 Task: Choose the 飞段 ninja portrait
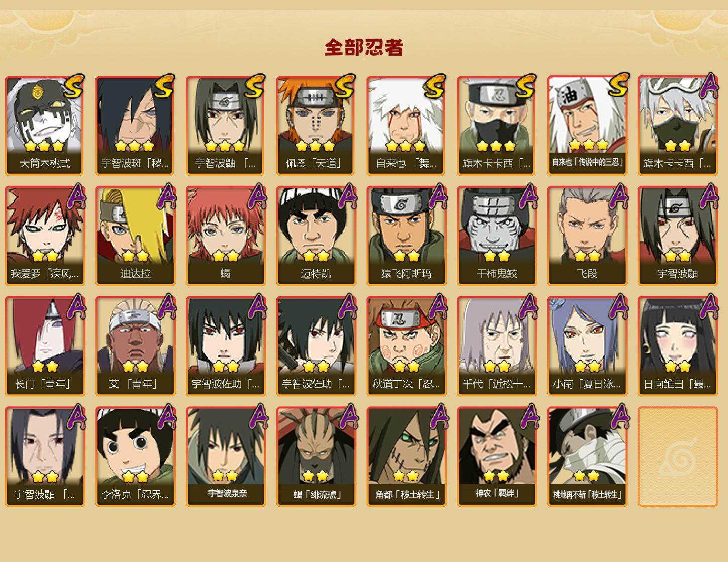click(x=587, y=236)
